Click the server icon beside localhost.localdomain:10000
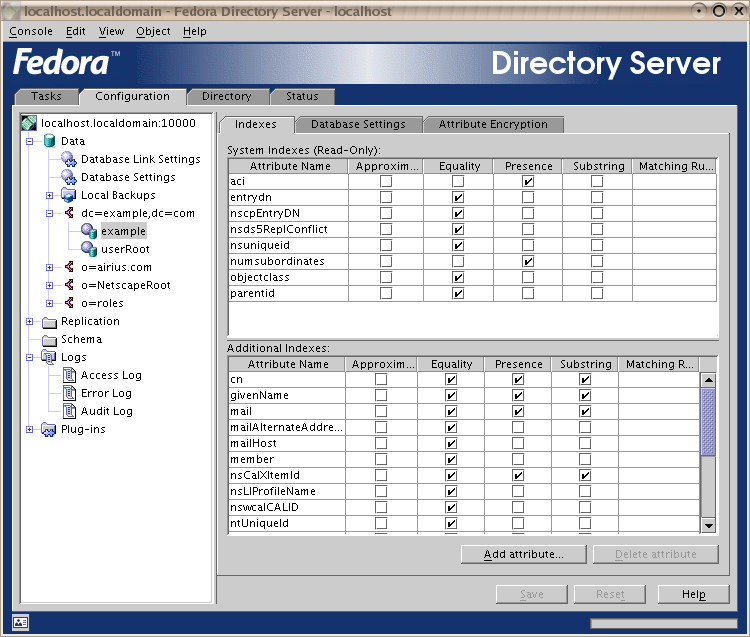The width and height of the screenshot is (750, 637). click(29, 123)
